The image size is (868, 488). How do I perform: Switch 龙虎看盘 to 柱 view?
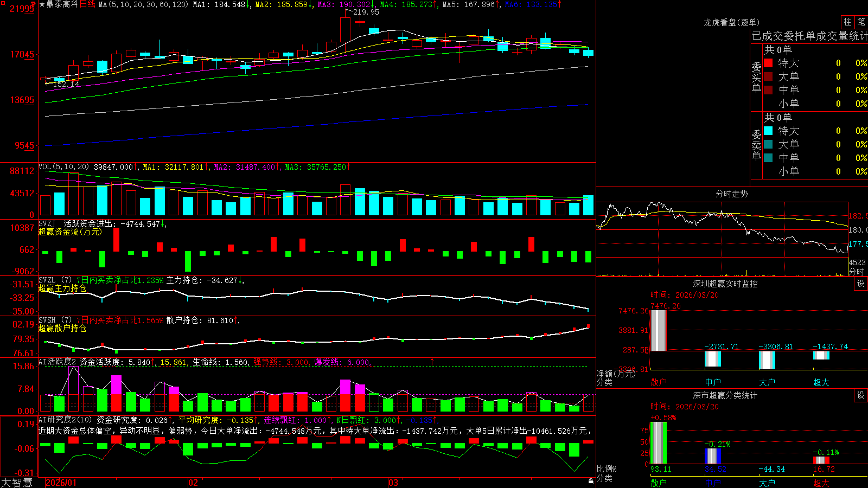(847, 22)
